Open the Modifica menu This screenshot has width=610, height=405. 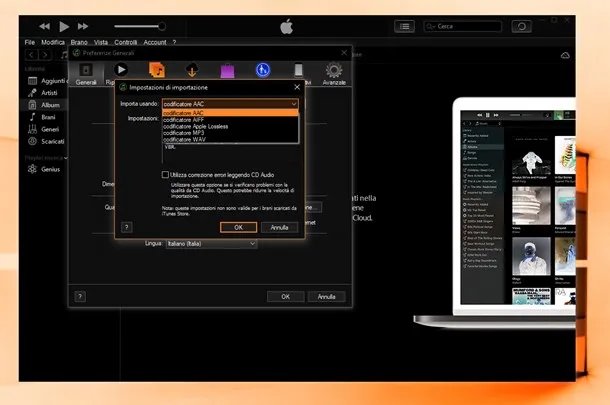pos(53,42)
